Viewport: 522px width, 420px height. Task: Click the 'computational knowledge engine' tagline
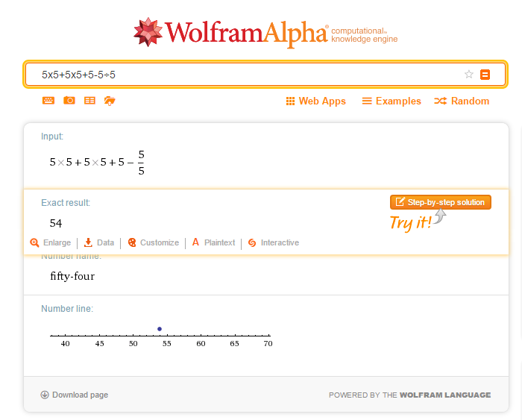pos(364,35)
